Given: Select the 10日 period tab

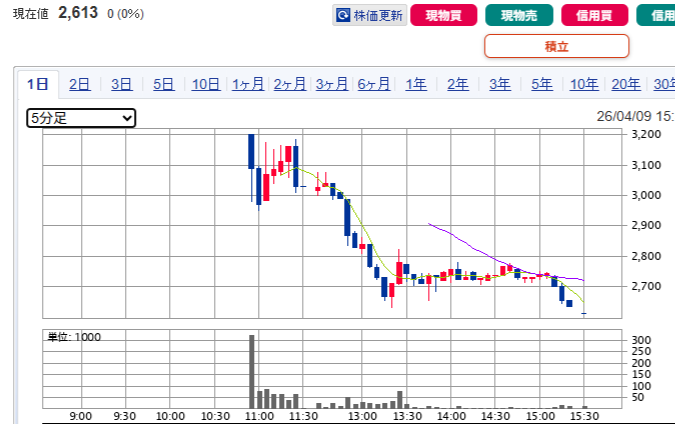Looking at the screenshot, I should pyautogui.click(x=206, y=84).
